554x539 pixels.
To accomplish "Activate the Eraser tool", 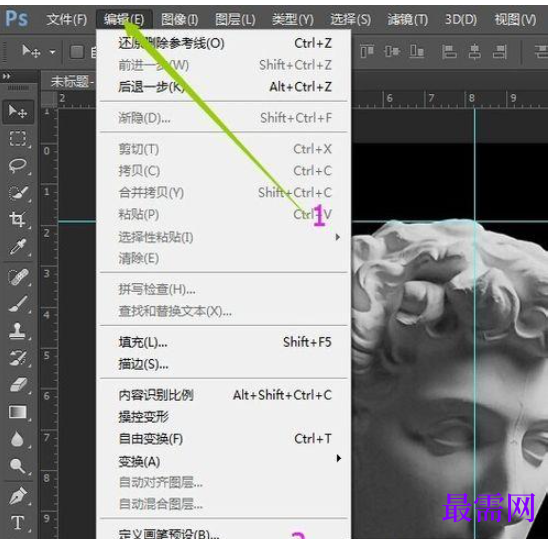I will click(x=17, y=384).
